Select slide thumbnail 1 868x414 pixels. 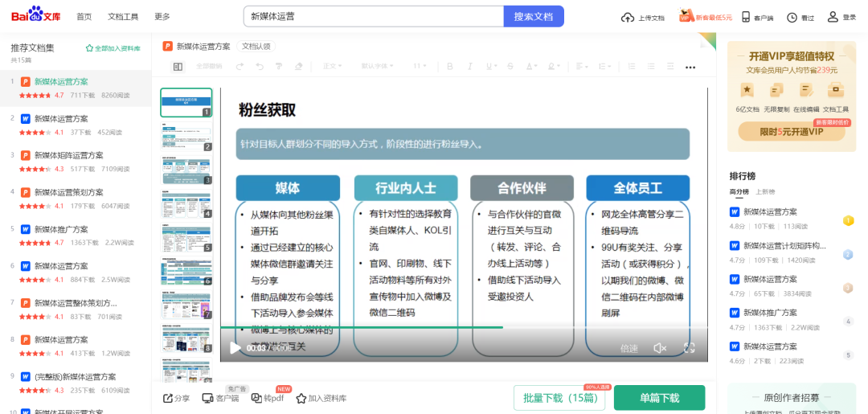coord(186,102)
